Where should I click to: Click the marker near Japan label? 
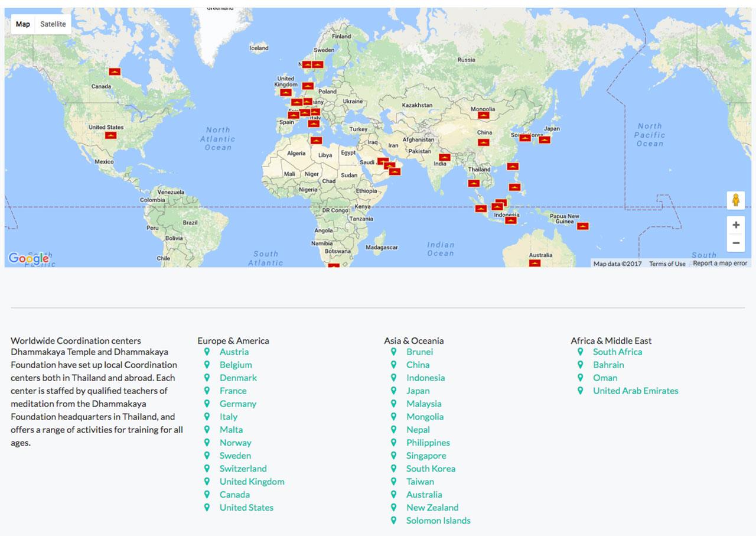545,140
